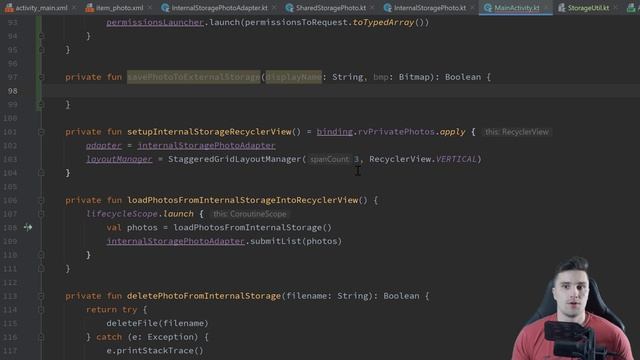The height and width of the screenshot is (360, 640).
Task: Close the SharedStoragePhoto.kt tab
Action: [372, 8]
